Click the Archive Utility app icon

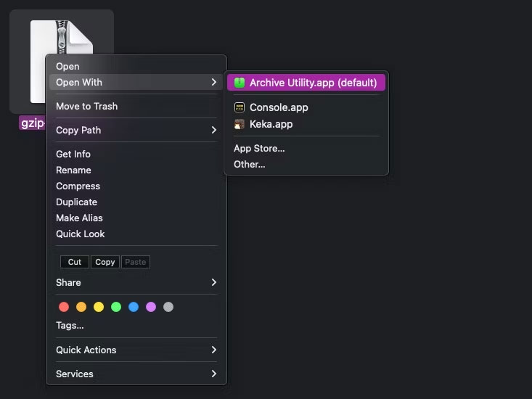[240, 83]
